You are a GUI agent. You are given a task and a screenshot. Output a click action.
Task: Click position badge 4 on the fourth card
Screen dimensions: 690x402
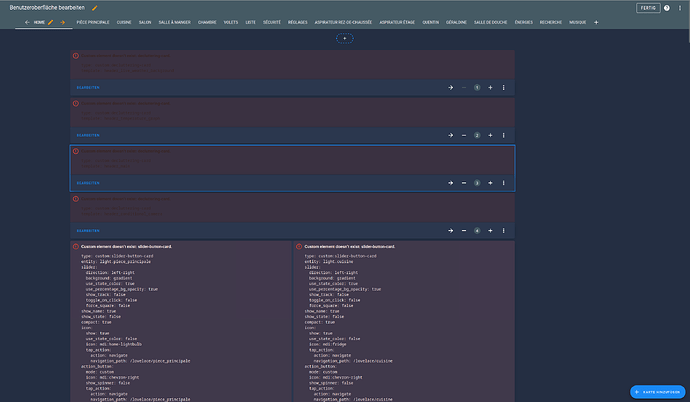point(477,230)
